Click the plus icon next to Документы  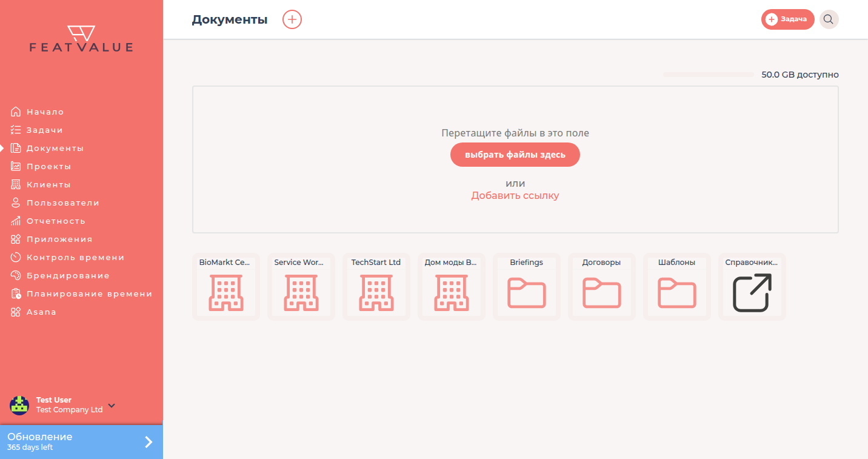pos(292,19)
